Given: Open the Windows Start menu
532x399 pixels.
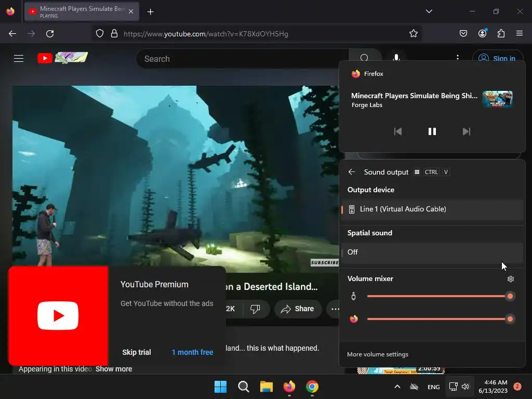Looking at the screenshot, I should coord(220,387).
